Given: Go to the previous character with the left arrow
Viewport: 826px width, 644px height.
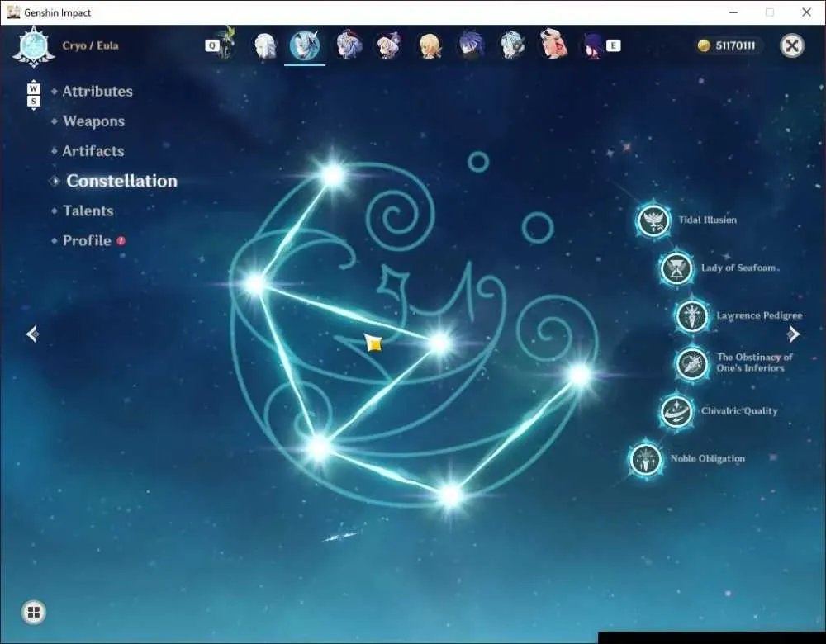Looking at the screenshot, I should tap(33, 334).
